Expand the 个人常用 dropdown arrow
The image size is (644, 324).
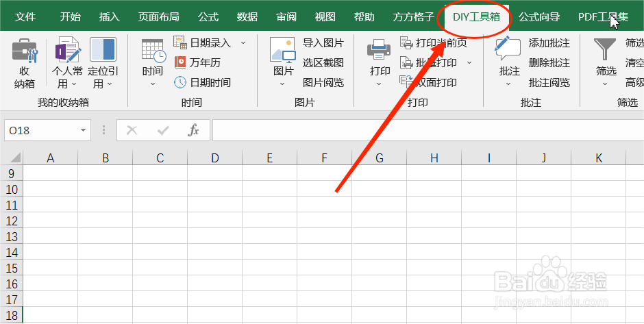coord(74,84)
